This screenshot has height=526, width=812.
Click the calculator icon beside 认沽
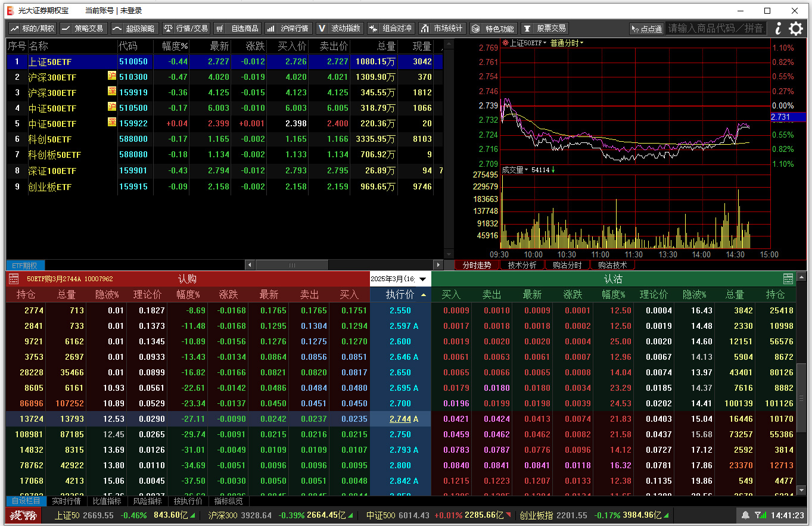click(x=788, y=279)
